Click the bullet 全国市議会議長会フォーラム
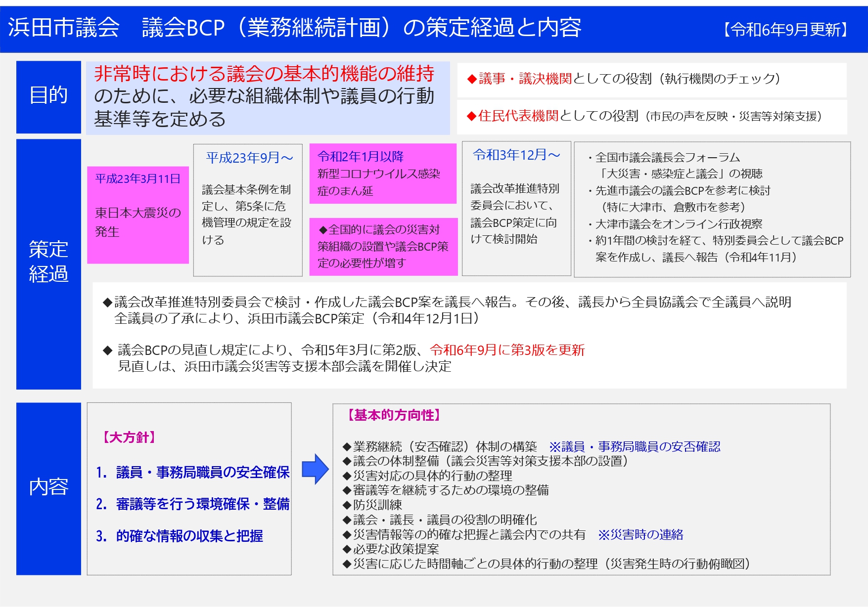868x613 pixels. [676, 166]
